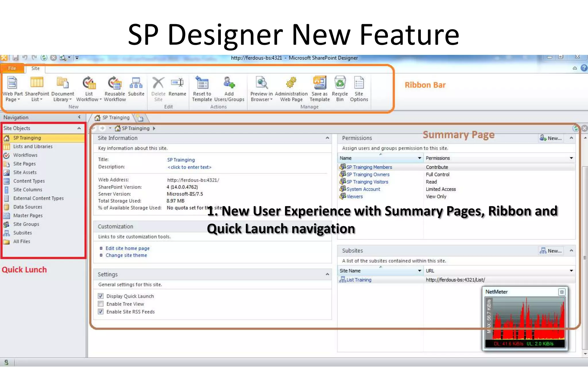Image resolution: width=588 pixels, height=368 pixels.
Task: Create a Reusable Workflow
Action: pos(115,89)
